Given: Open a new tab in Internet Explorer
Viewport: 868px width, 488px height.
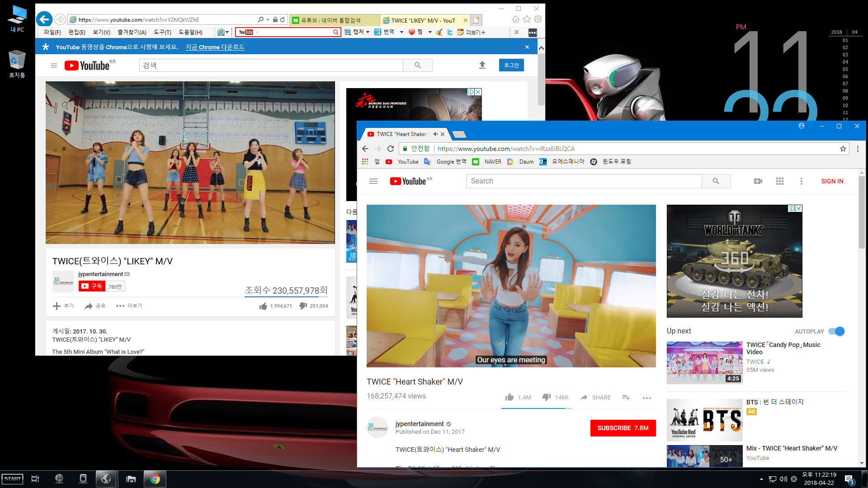Looking at the screenshot, I should point(476,20).
